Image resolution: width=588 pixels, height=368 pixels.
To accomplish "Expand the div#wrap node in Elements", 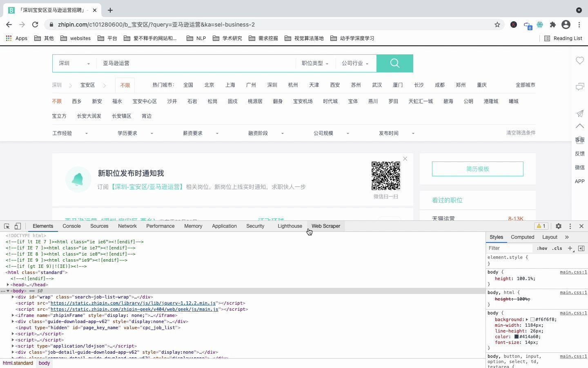I will coord(13,297).
